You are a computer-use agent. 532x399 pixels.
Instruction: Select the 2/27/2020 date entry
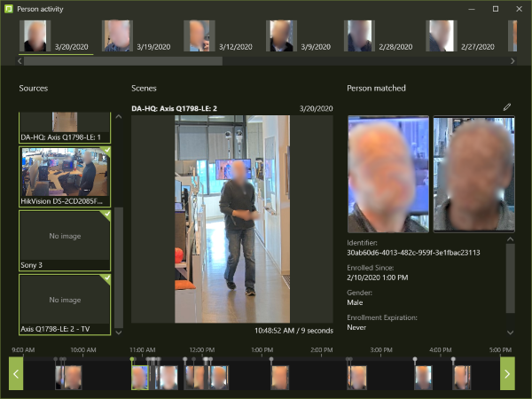click(x=461, y=36)
